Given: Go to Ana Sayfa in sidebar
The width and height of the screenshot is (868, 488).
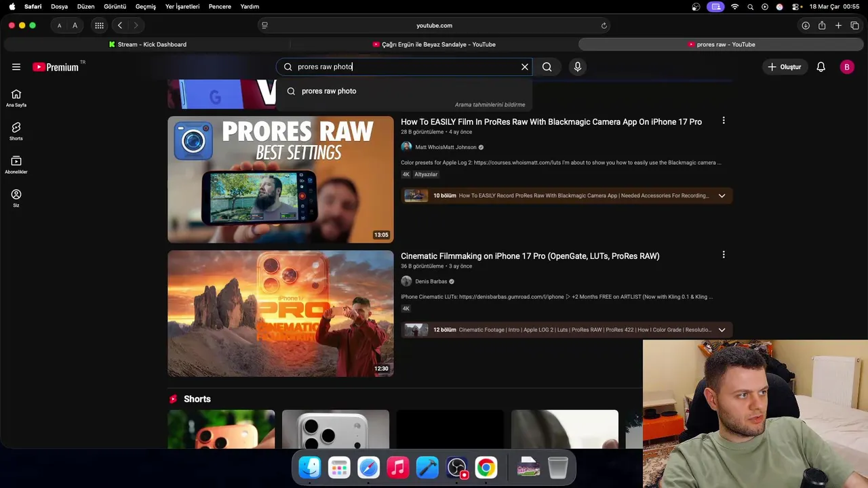Looking at the screenshot, I should click(x=16, y=98).
